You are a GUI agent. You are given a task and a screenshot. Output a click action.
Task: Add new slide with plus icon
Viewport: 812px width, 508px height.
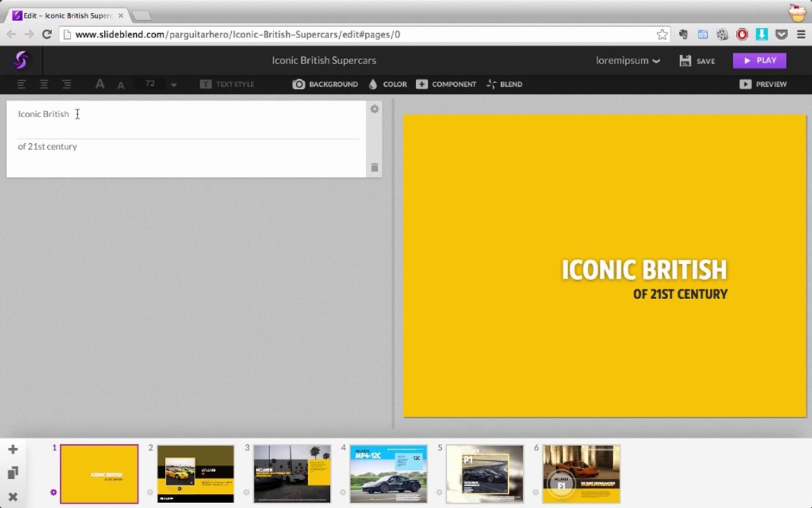click(13, 449)
